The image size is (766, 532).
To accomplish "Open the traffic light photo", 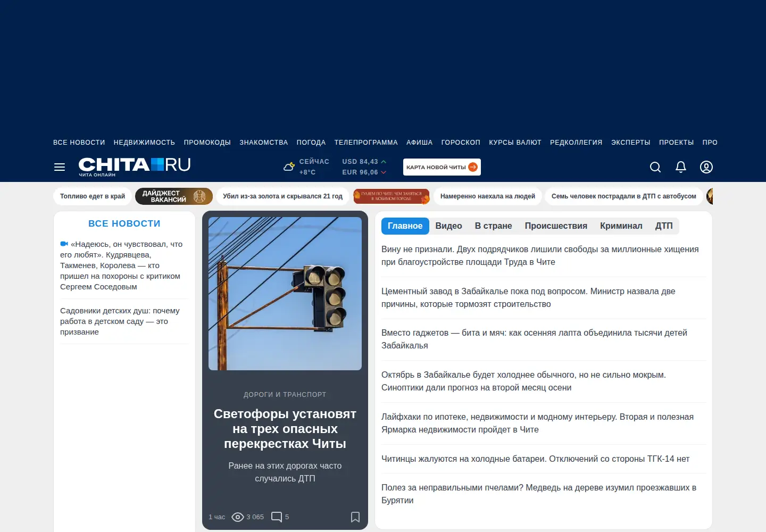I will (285, 294).
